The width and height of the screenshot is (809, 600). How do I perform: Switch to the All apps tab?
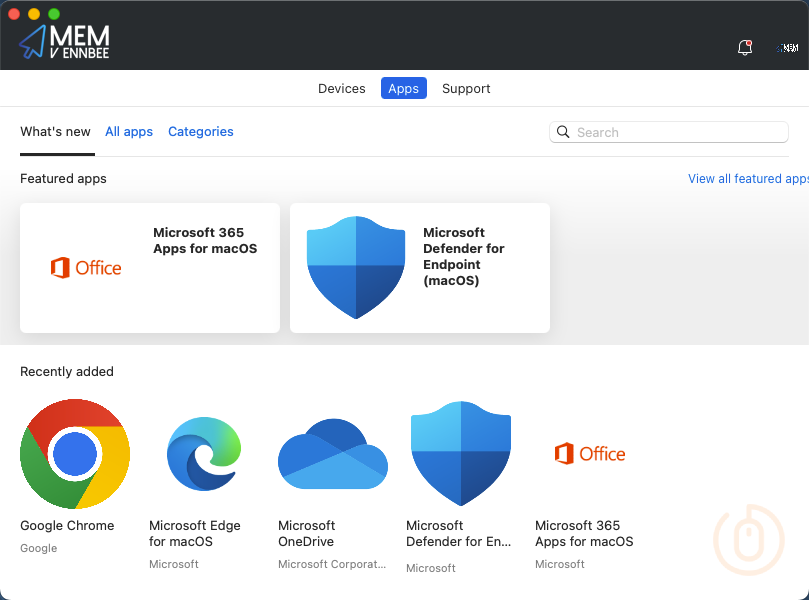(x=128, y=131)
